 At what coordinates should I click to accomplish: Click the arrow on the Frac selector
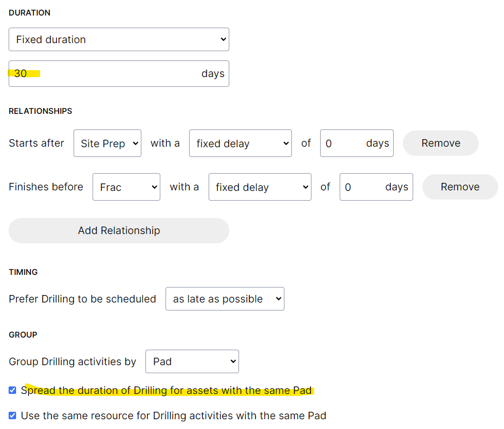(154, 187)
